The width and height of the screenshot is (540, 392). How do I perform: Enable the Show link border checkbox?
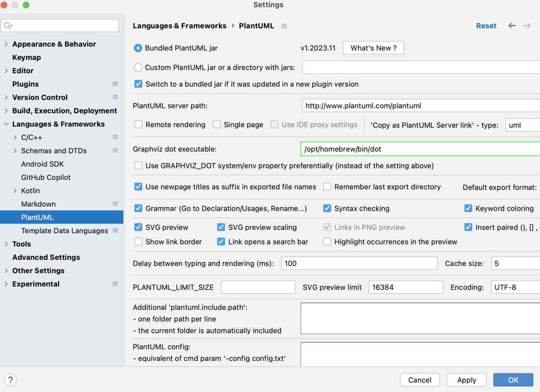[x=139, y=242]
